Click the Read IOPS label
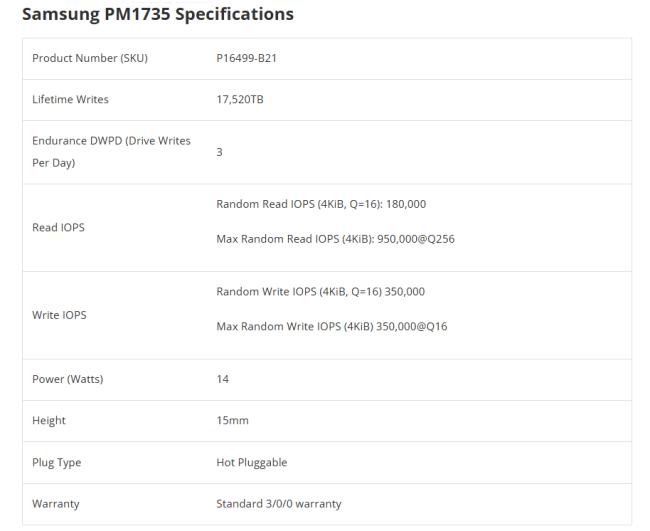 coord(58,228)
